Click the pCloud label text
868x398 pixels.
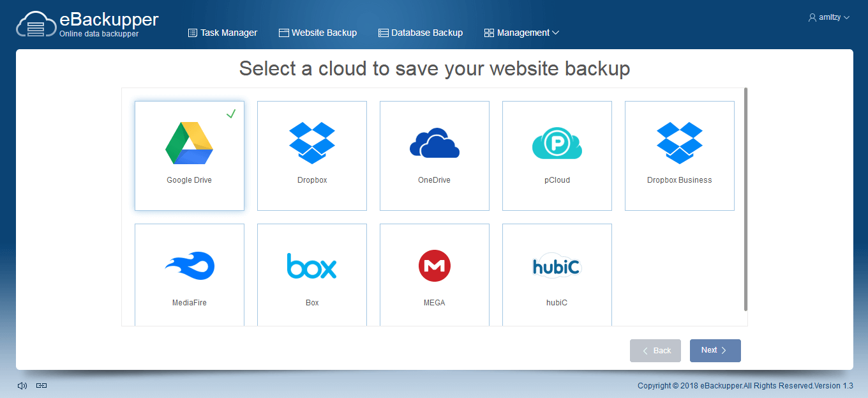point(557,180)
